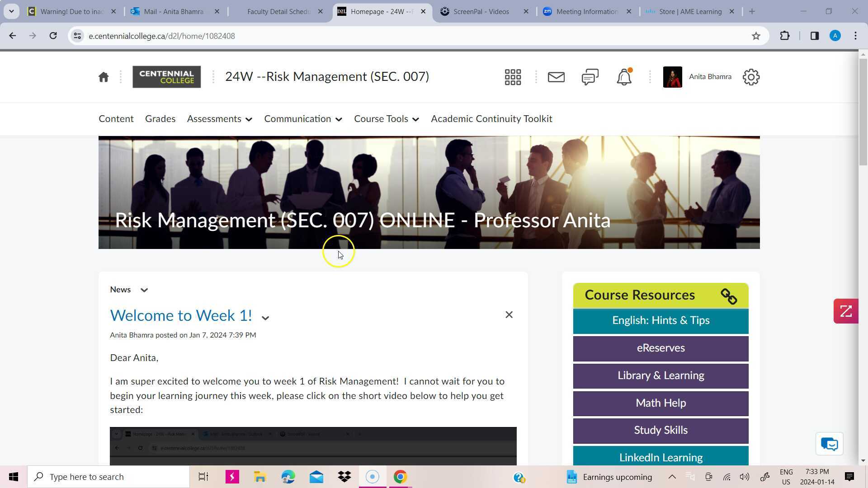Screen dimensions: 868x488
Task: Expand the Course Tools dropdown
Action: [x=386, y=119]
